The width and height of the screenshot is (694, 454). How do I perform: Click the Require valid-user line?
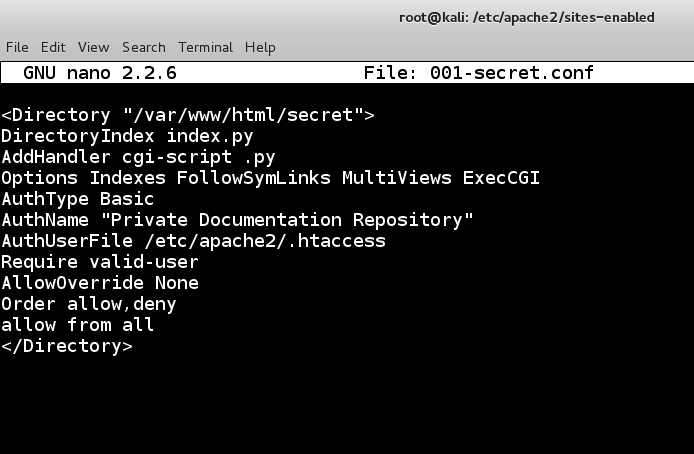tap(100, 262)
